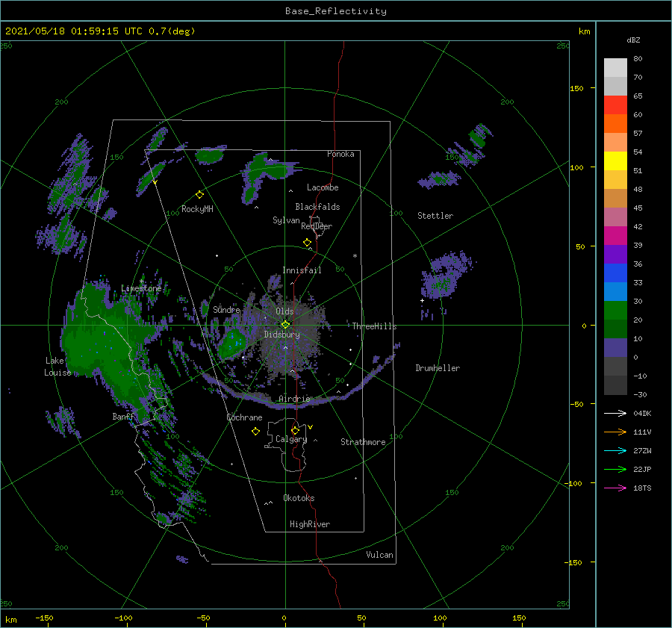Click the Lacombe label

coord(323,187)
